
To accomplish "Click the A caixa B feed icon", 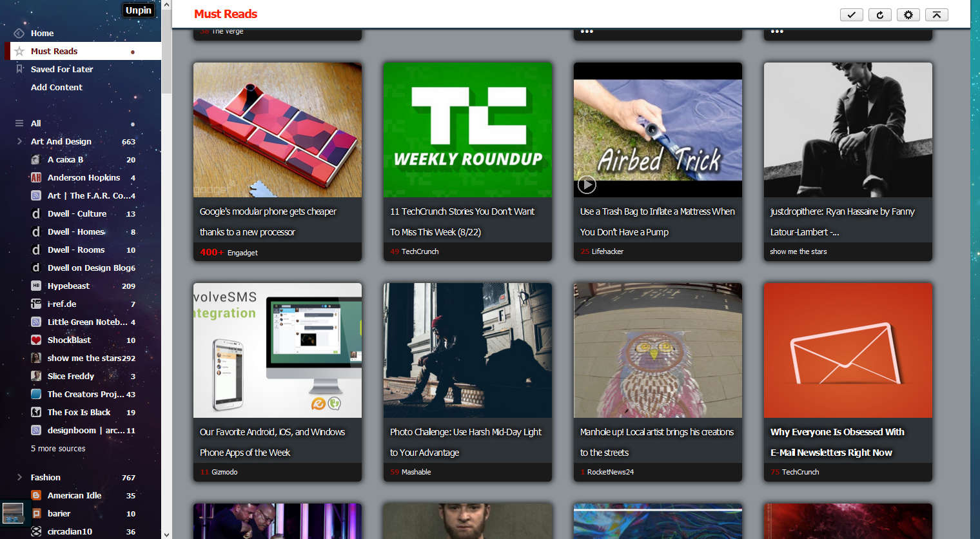I will pos(36,159).
